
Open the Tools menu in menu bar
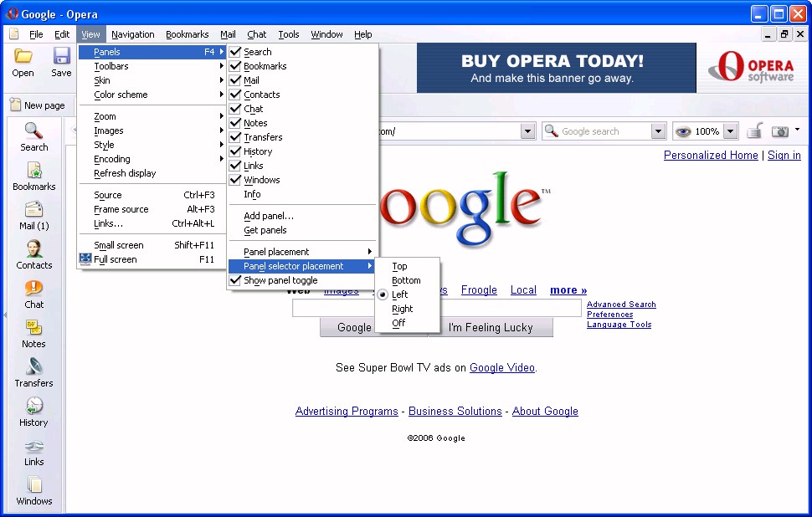pyautogui.click(x=289, y=34)
